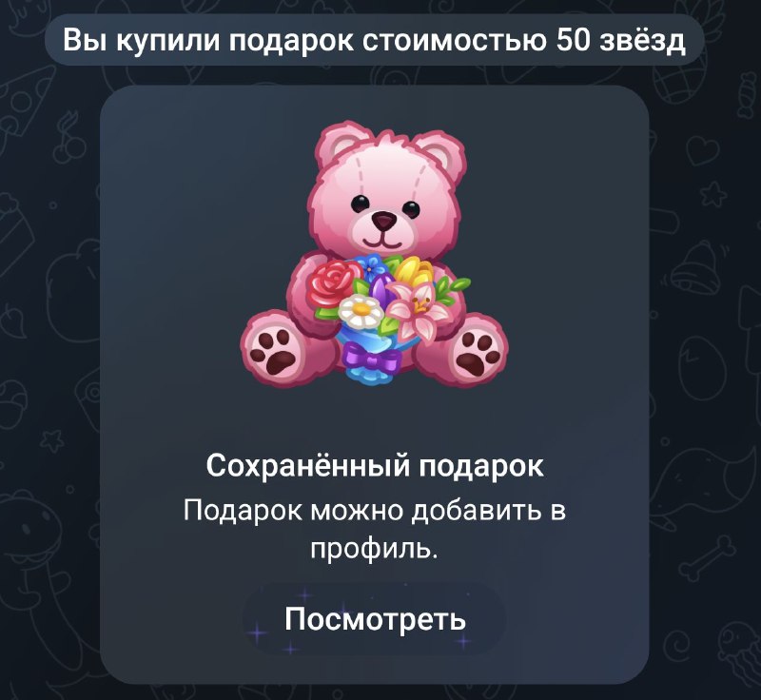Open the pink teddy bear gift sticker
Viewport: 761px width, 700px height.
[x=374, y=254]
